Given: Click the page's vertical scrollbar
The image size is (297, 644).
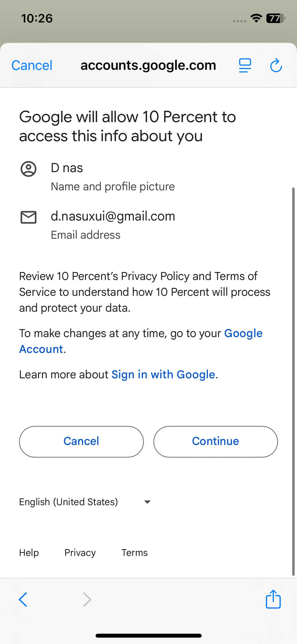Looking at the screenshot, I should click(x=293, y=381).
